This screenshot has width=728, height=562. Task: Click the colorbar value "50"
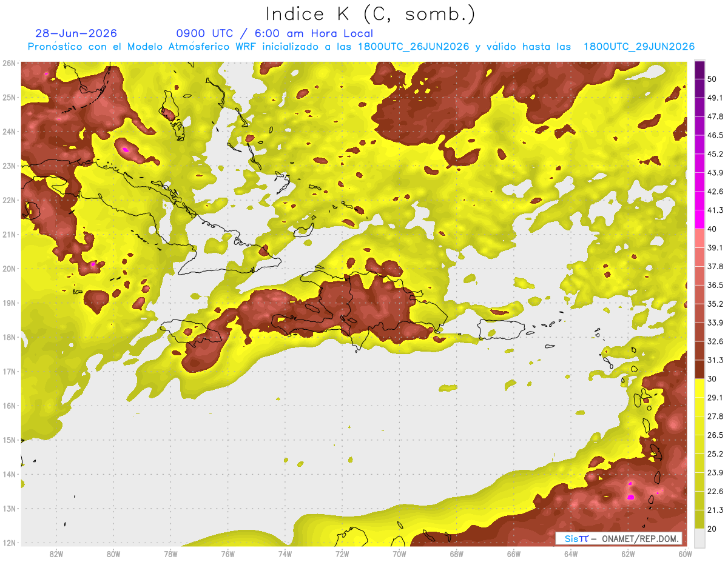(712, 79)
